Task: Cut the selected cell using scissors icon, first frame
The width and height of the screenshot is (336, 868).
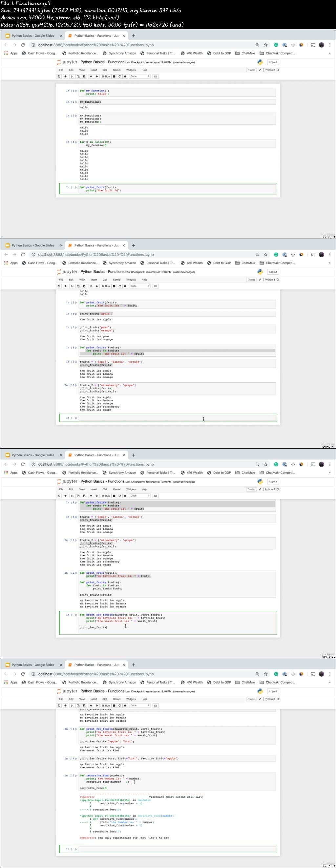Action: click(x=72, y=76)
